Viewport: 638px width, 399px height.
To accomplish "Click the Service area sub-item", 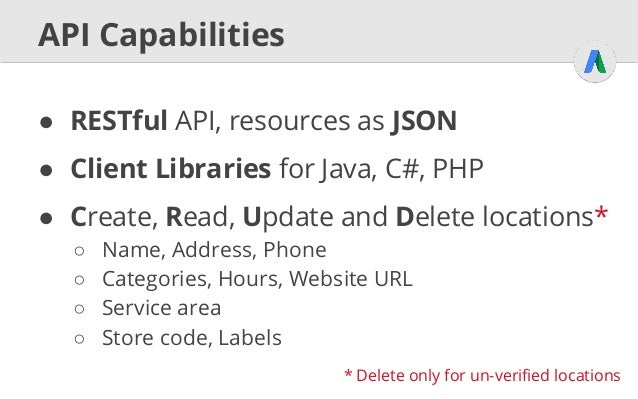I will [162, 308].
